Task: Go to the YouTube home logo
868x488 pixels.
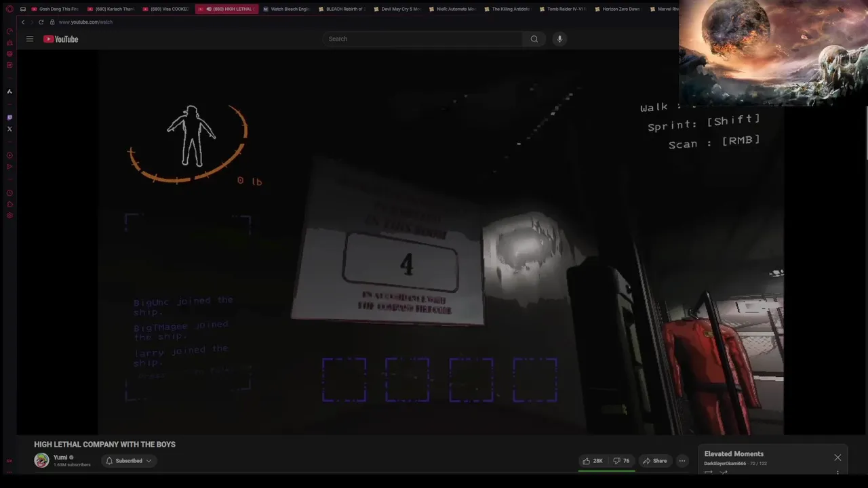Action: (61, 39)
